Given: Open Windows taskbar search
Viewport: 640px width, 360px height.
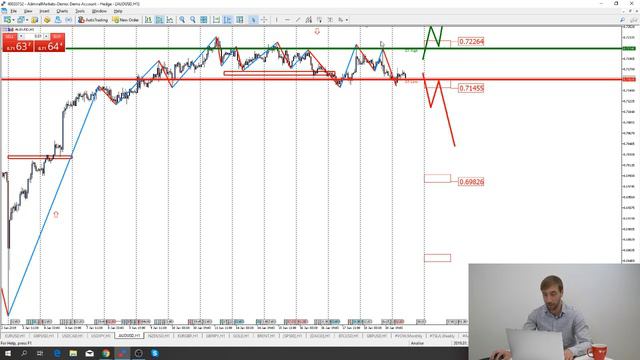Looking at the screenshot, I should point(24,353).
